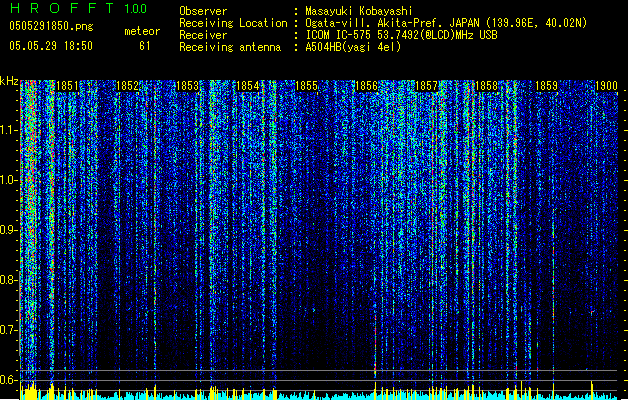Click the 1855 time marker

coord(306,86)
